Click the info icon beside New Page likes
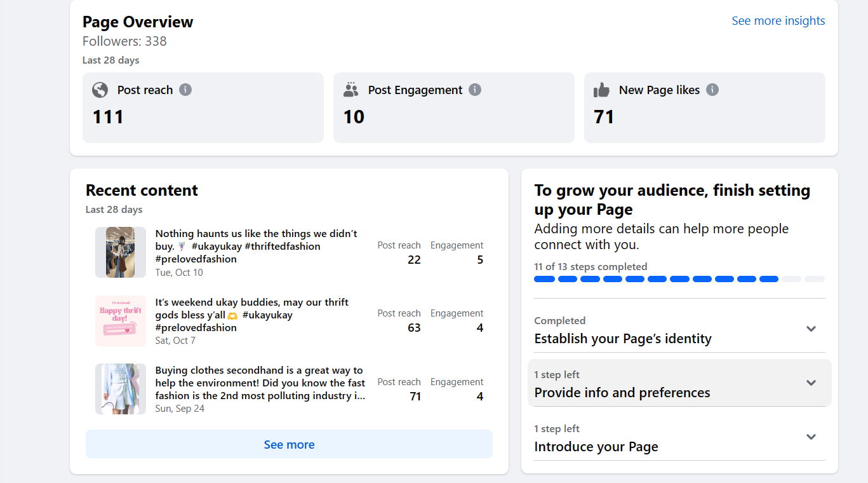The height and width of the screenshot is (483, 868). (x=712, y=90)
